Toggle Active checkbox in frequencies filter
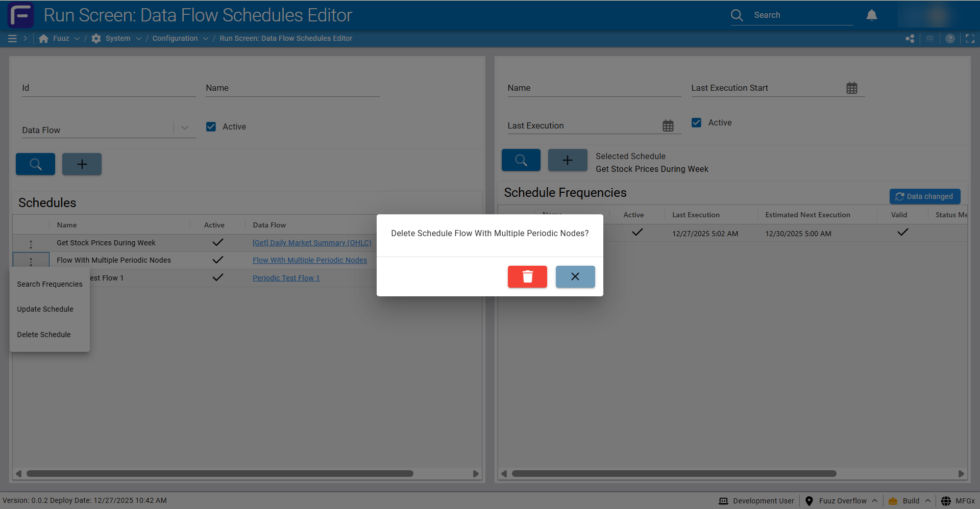Viewport: 980px width, 509px height. (x=696, y=122)
